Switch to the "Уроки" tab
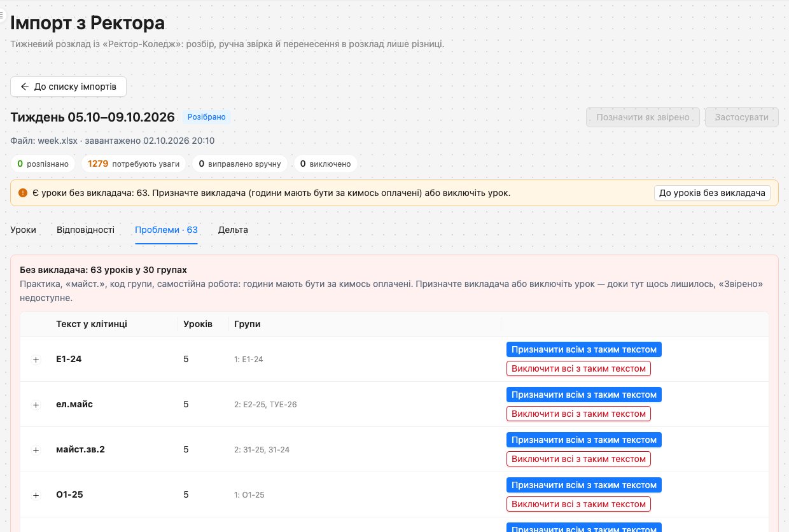789x532 pixels. coord(23,230)
